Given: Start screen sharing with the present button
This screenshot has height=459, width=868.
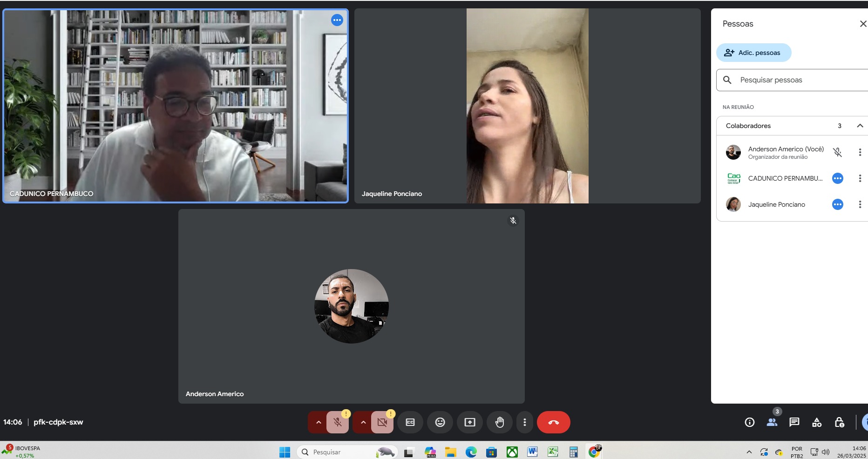Looking at the screenshot, I should [x=469, y=422].
